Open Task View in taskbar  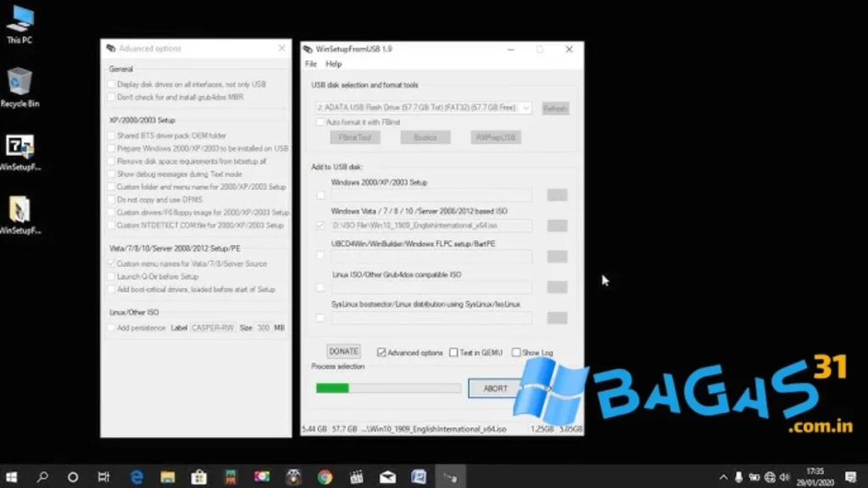[x=103, y=477]
